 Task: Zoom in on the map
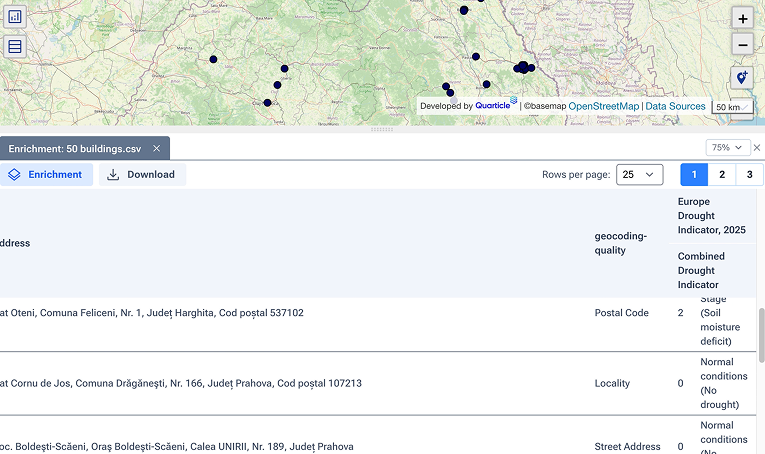tap(743, 19)
